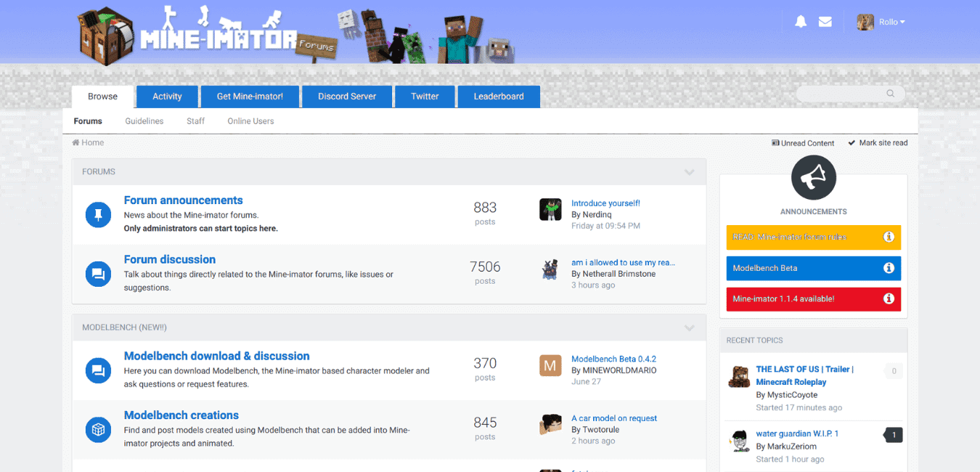Open the yellow forum rules announcement
The height and width of the screenshot is (472, 980).
click(x=814, y=237)
